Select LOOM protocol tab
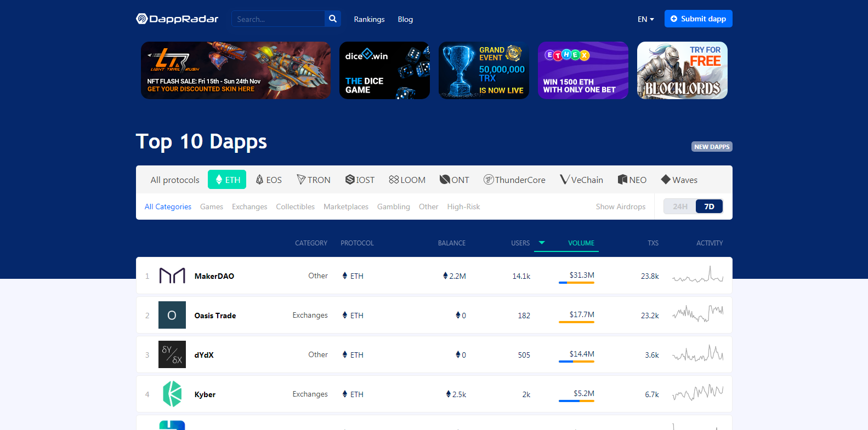Viewport: 868px width, 430px height. point(407,180)
